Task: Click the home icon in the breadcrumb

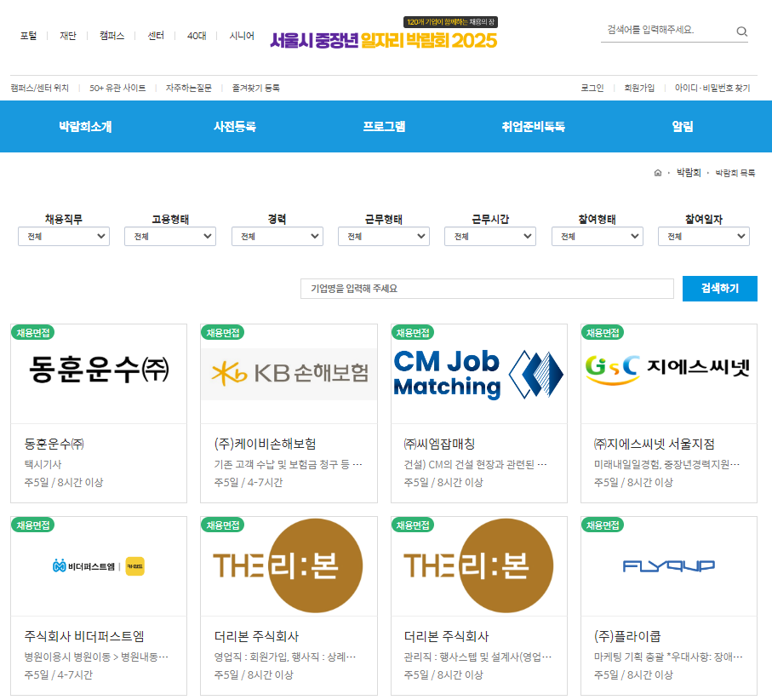Action: point(657,173)
